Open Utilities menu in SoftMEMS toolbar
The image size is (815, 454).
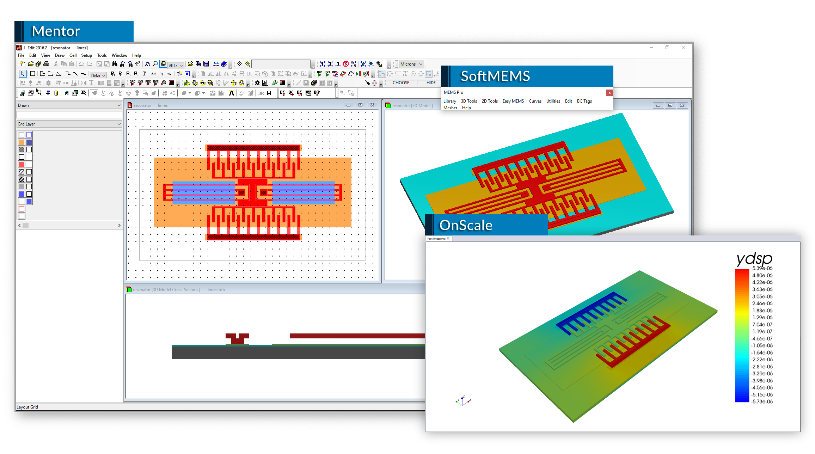(554, 101)
